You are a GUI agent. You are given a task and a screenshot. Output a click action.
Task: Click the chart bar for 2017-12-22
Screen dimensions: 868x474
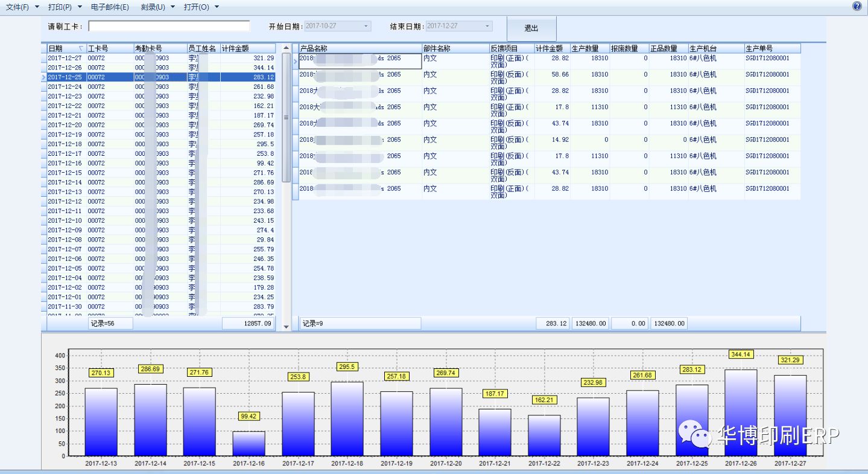pos(544,435)
